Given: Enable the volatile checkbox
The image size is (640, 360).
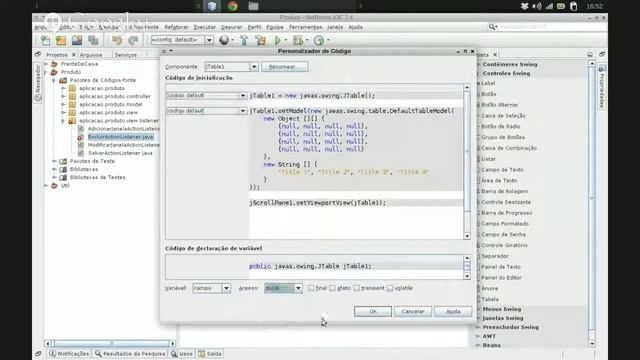Looking at the screenshot, I should [x=390, y=288].
